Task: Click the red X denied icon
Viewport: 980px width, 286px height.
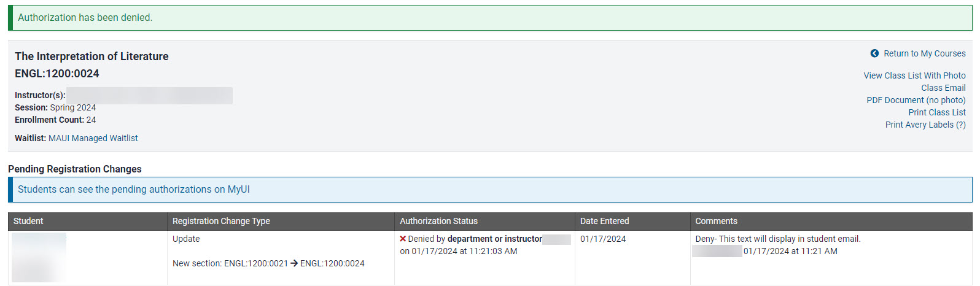Action: tap(403, 239)
